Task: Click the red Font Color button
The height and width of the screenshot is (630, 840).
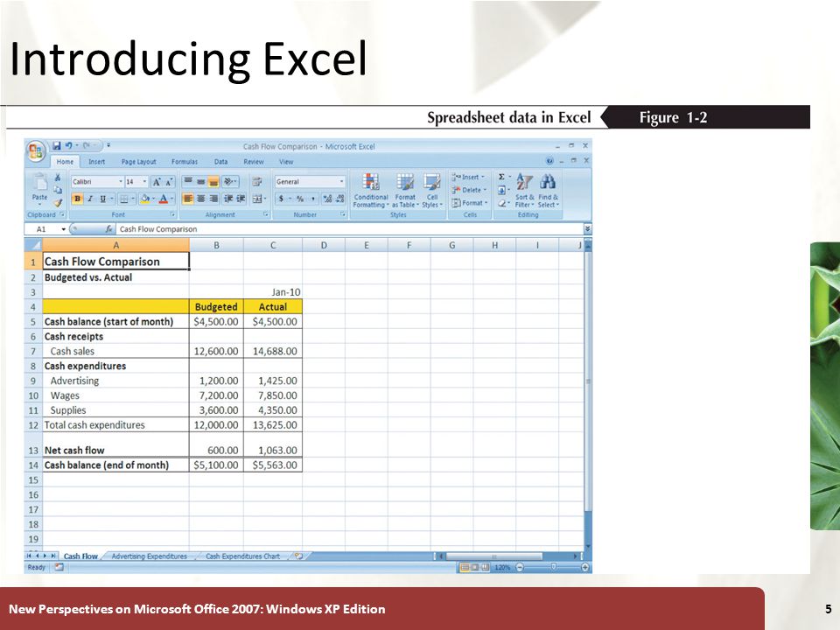Action: click(x=164, y=199)
